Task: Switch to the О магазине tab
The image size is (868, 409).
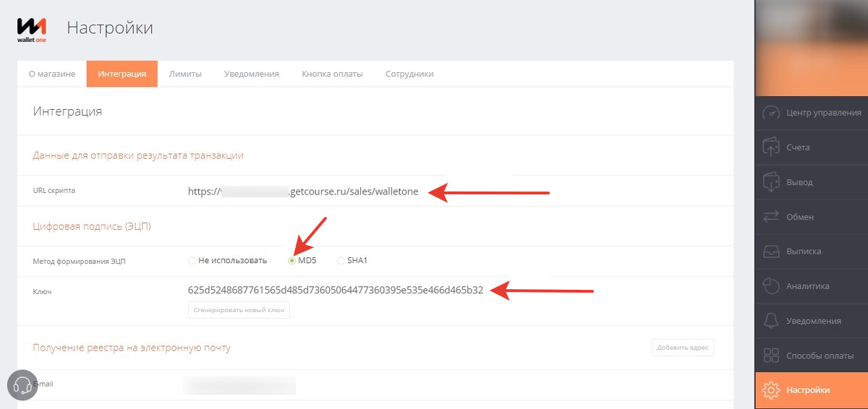Action: pyautogui.click(x=51, y=74)
